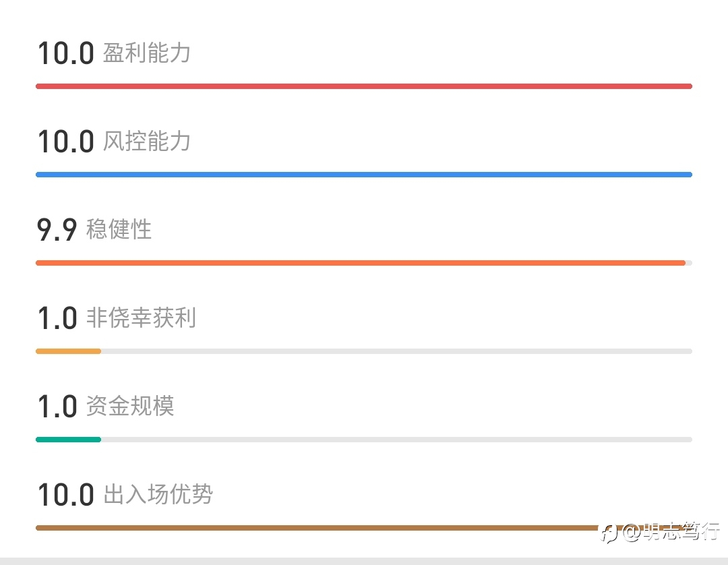The image size is (728, 565).
Task: Click the 10.0 score beside 出入场优势
Action: (x=66, y=495)
